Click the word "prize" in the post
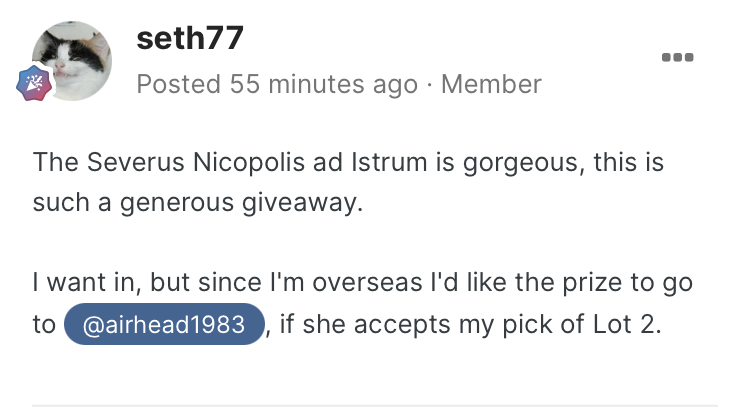 coord(575,282)
